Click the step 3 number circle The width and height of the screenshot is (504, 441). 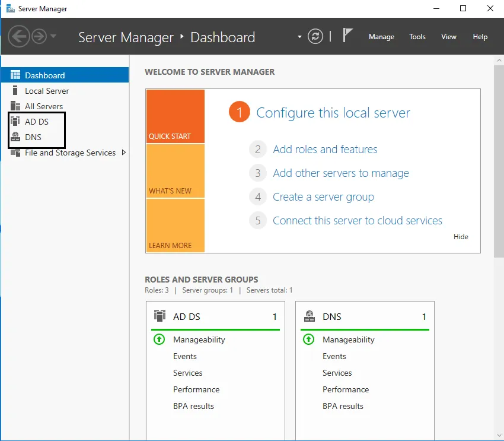click(x=258, y=173)
